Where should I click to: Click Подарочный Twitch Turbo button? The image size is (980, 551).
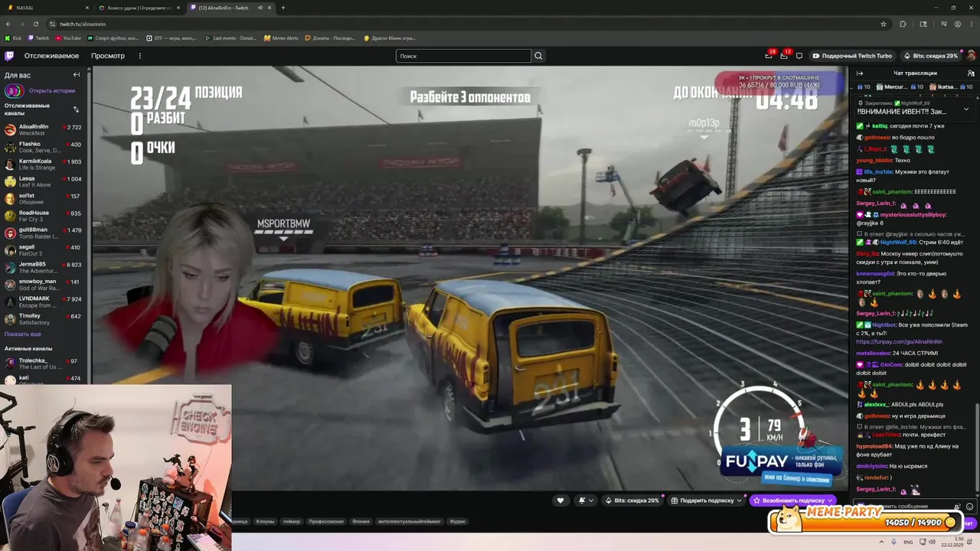pos(853,56)
